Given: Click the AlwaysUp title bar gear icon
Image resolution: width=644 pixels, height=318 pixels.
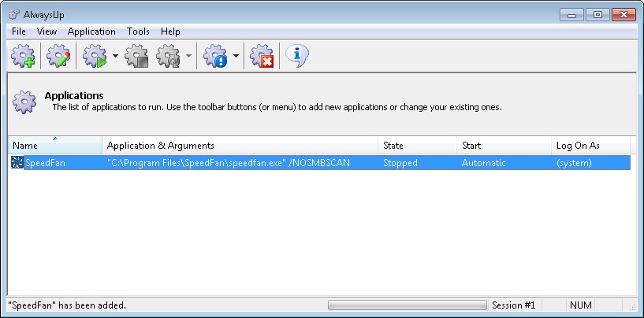Looking at the screenshot, I should [x=14, y=15].
